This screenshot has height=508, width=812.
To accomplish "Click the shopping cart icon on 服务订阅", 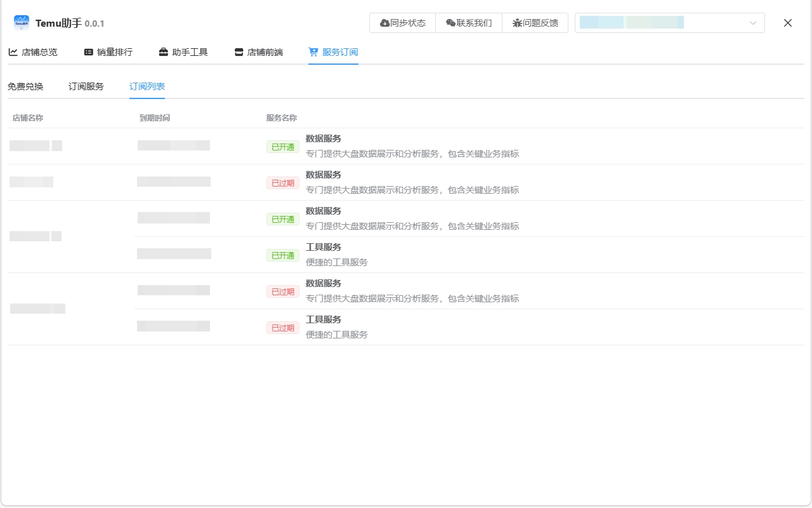I will click(312, 52).
